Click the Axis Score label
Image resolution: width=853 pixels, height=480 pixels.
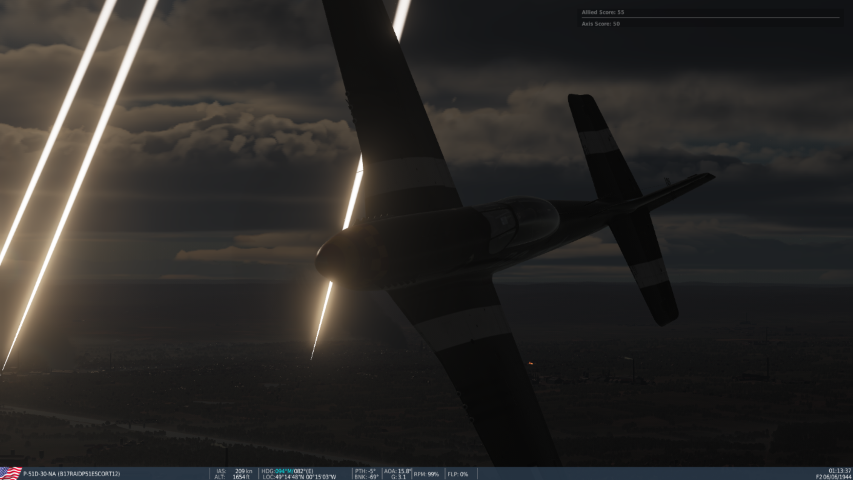pos(601,23)
